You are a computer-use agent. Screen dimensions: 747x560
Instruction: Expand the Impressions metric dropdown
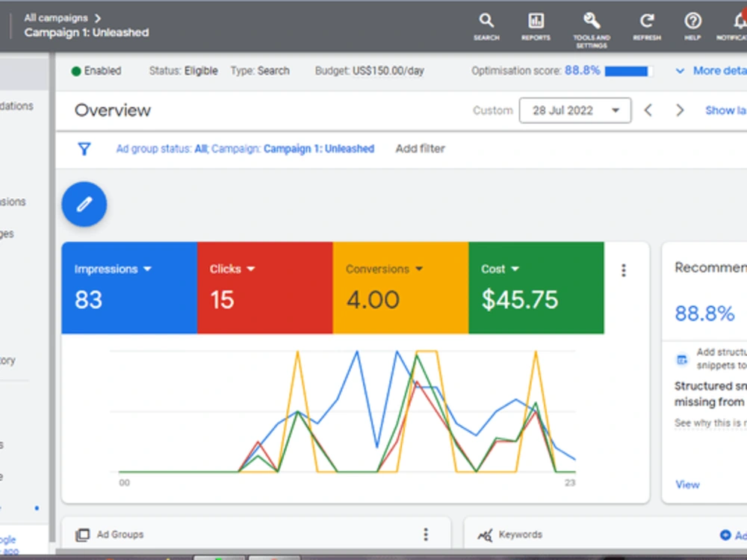tap(147, 269)
